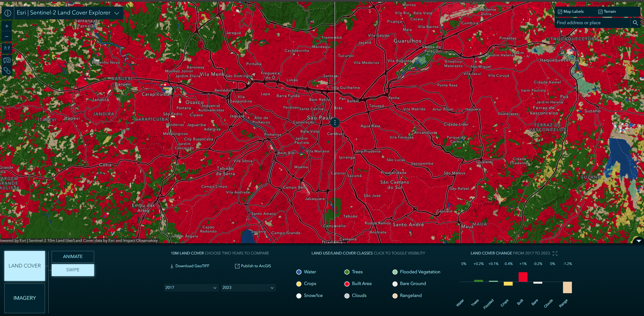Select the Animate mode
The image size is (644, 316).
coord(72,257)
